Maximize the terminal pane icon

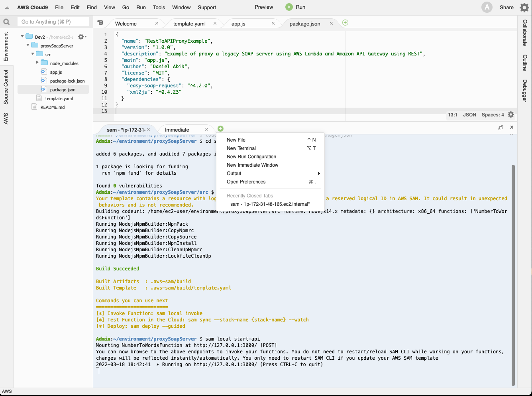[501, 128]
